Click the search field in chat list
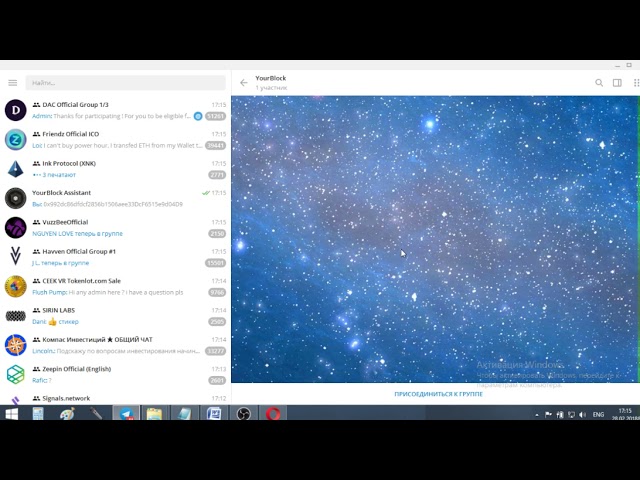 tap(125, 83)
